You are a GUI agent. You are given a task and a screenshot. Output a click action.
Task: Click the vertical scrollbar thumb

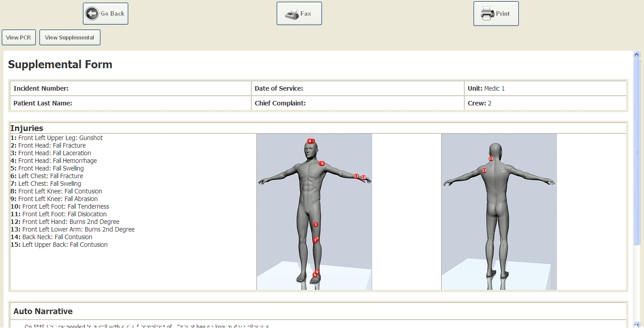tap(636, 152)
